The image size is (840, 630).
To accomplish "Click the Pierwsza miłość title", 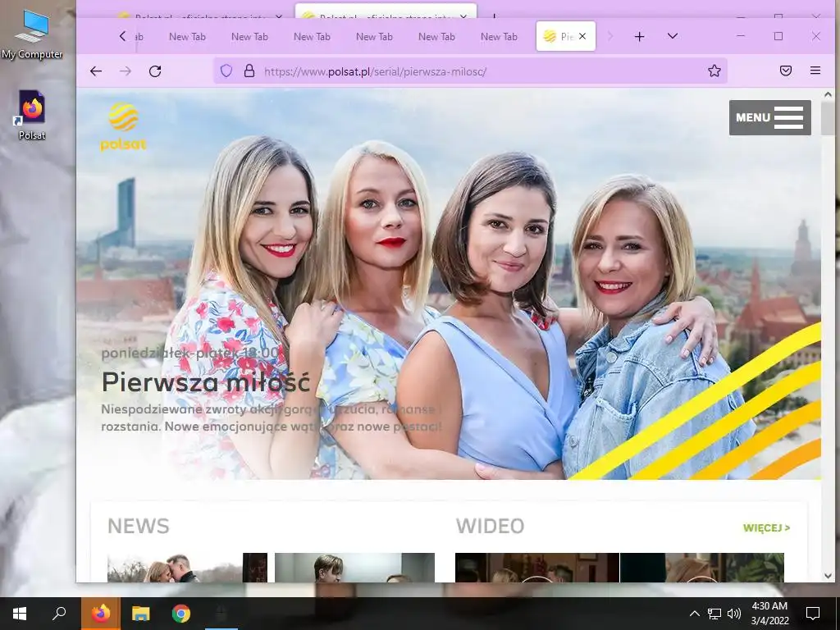I will click(x=206, y=382).
